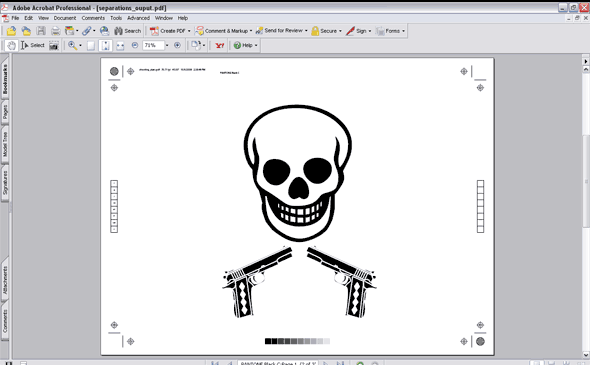Image resolution: width=590 pixels, height=365 pixels.
Task: Open the Advanced menu
Action: point(138,18)
